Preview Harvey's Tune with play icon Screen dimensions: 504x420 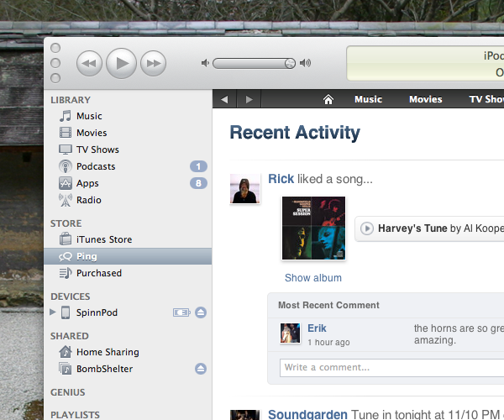click(367, 228)
